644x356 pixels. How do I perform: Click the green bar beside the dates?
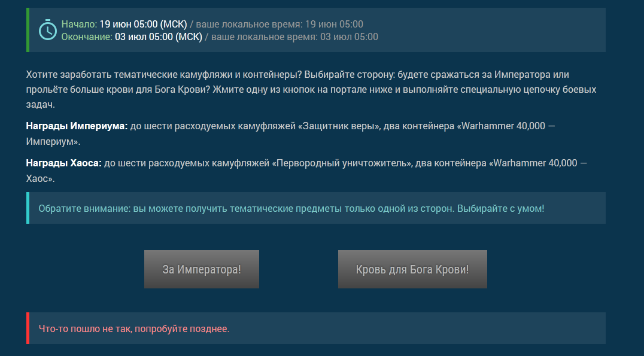pyautogui.click(x=28, y=30)
